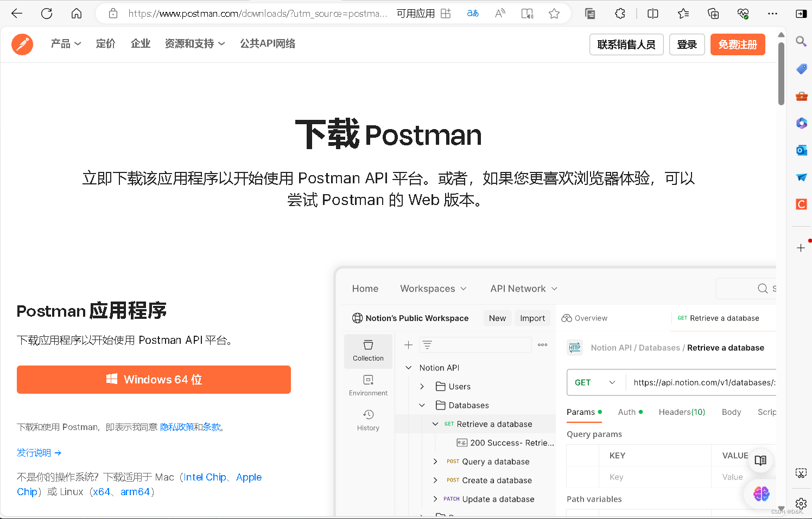The width and height of the screenshot is (812, 519).
Task: Open browser sidebar search
Action: 801,41
